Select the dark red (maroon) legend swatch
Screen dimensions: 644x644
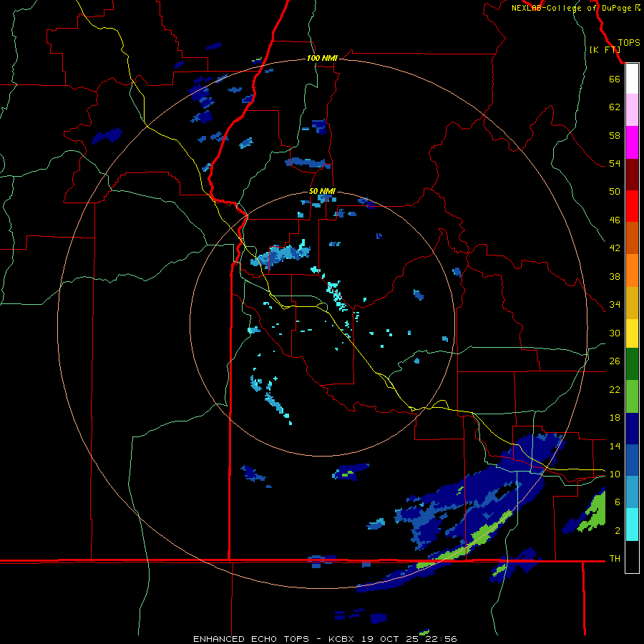tap(632, 175)
